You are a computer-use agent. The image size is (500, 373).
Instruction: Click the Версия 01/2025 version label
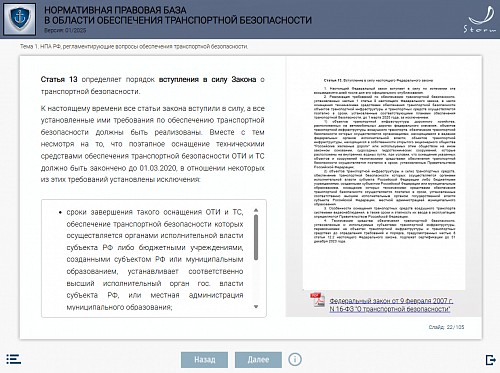click(65, 30)
